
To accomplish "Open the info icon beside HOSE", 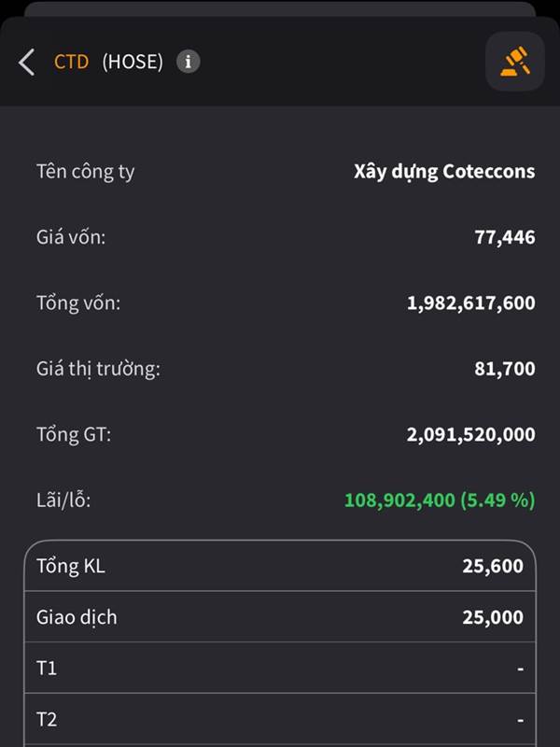I will point(189,62).
